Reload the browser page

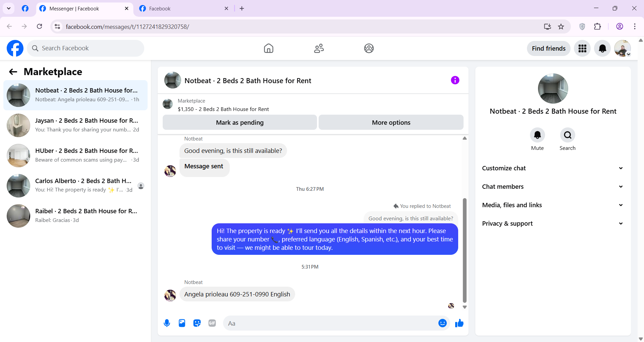39,26
